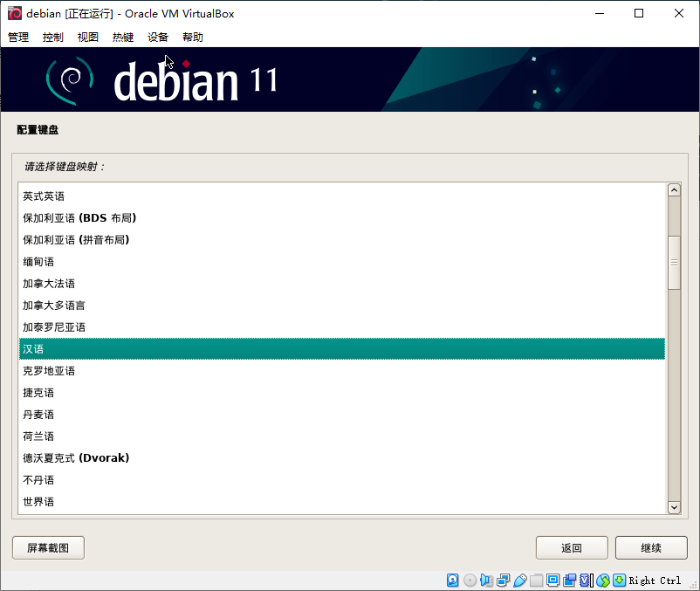
Task: Select 加泰罗尼亚语 keyboard layout
Action: (342, 327)
